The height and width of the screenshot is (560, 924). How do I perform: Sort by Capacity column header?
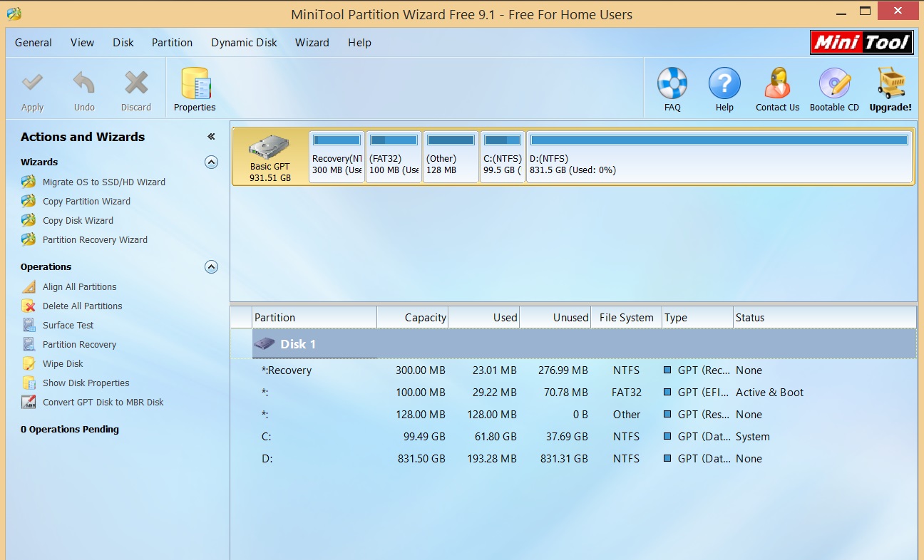click(x=413, y=318)
